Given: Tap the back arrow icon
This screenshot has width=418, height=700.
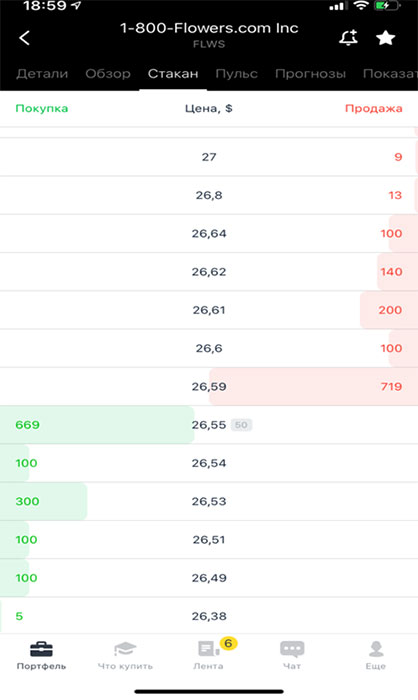Looking at the screenshot, I should pos(25,38).
